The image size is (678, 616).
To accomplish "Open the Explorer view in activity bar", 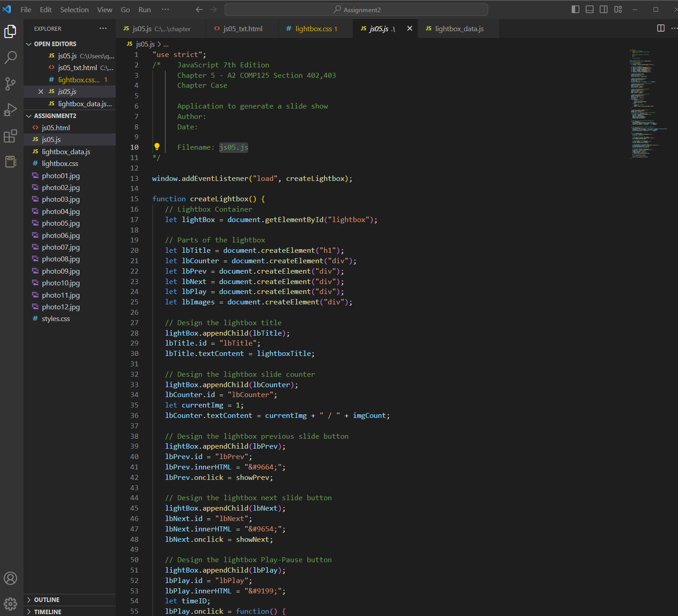I will (10, 31).
